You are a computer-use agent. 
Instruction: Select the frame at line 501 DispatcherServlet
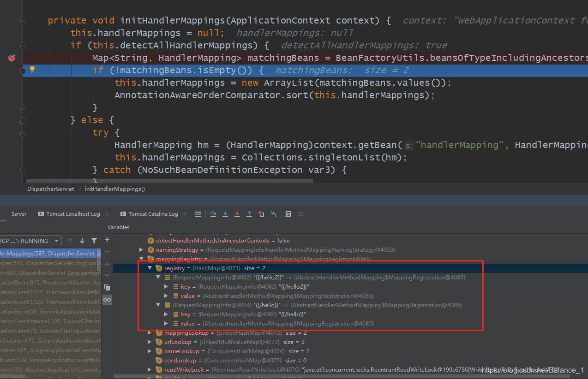tap(50, 263)
